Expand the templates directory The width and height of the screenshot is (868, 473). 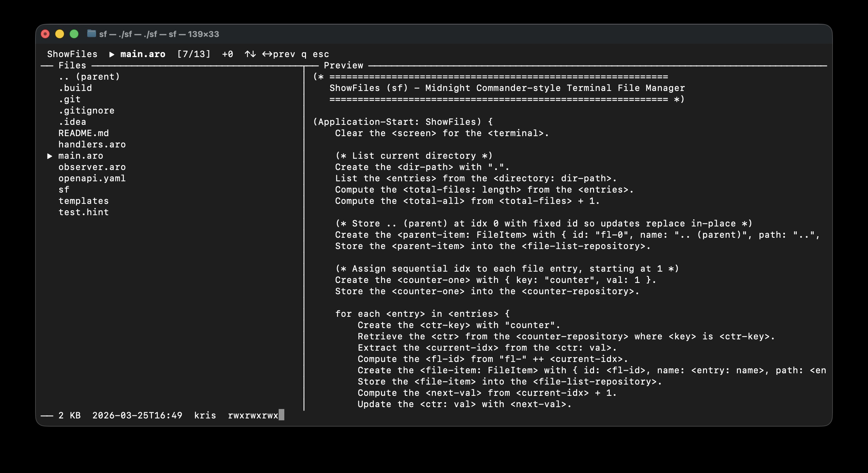83,201
